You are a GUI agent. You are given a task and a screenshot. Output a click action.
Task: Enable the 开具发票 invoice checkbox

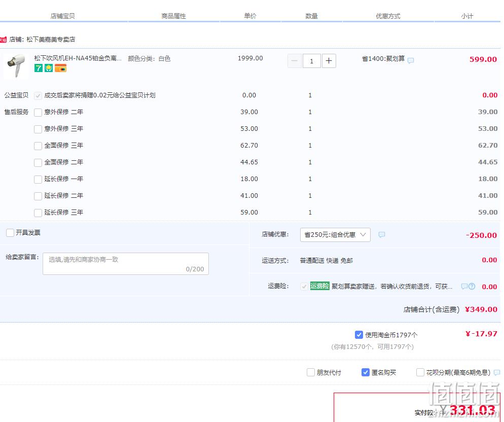[x=10, y=232]
